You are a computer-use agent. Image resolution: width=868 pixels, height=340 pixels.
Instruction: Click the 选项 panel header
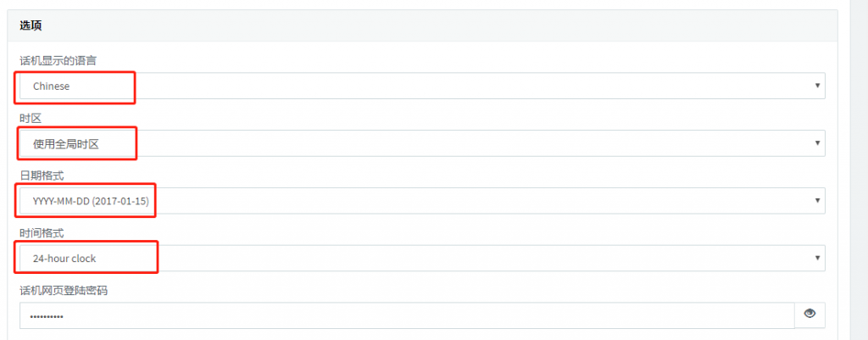(422, 25)
